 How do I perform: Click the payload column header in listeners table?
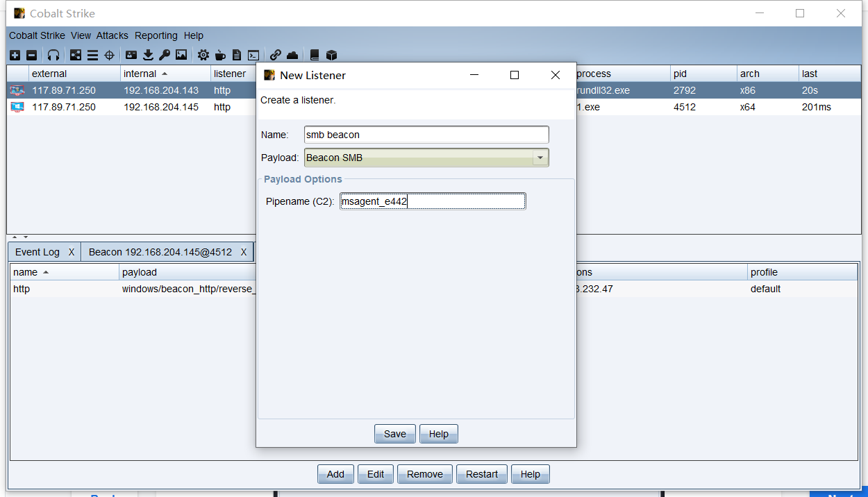pos(188,272)
